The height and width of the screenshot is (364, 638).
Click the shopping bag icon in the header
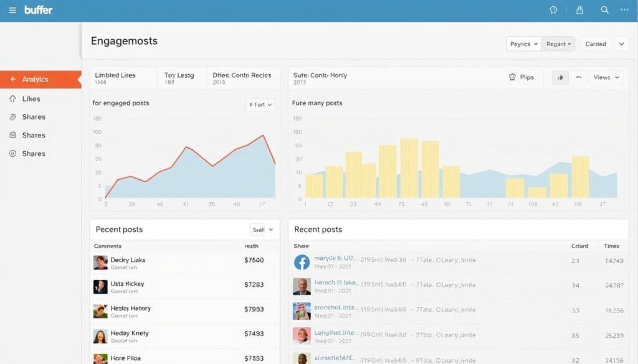pyautogui.click(x=579, y=10)
